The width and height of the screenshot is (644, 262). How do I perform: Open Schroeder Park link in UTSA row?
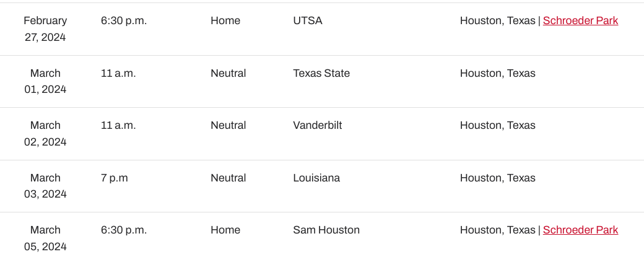pyautogui.click(x=580, y=20)
